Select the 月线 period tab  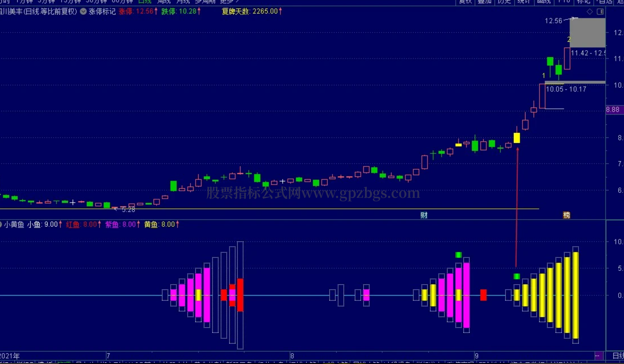coord(183,2)
